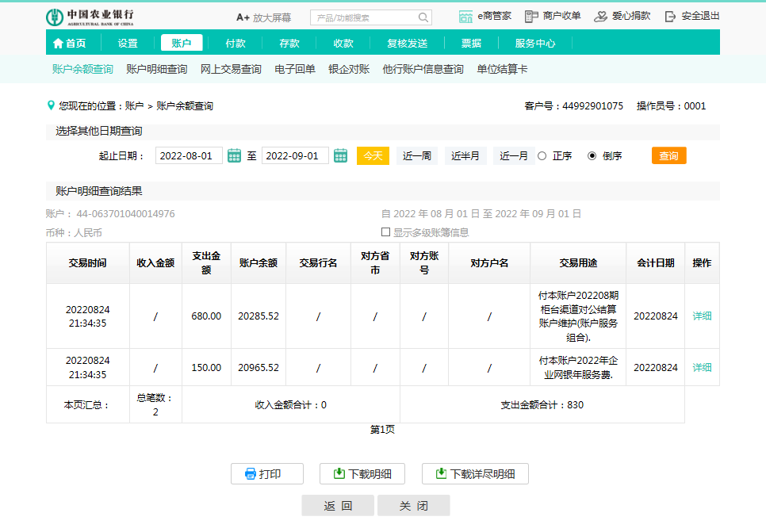Select 账户余额查询 submenu tab

pyautogui.click(x=82, y=69)
